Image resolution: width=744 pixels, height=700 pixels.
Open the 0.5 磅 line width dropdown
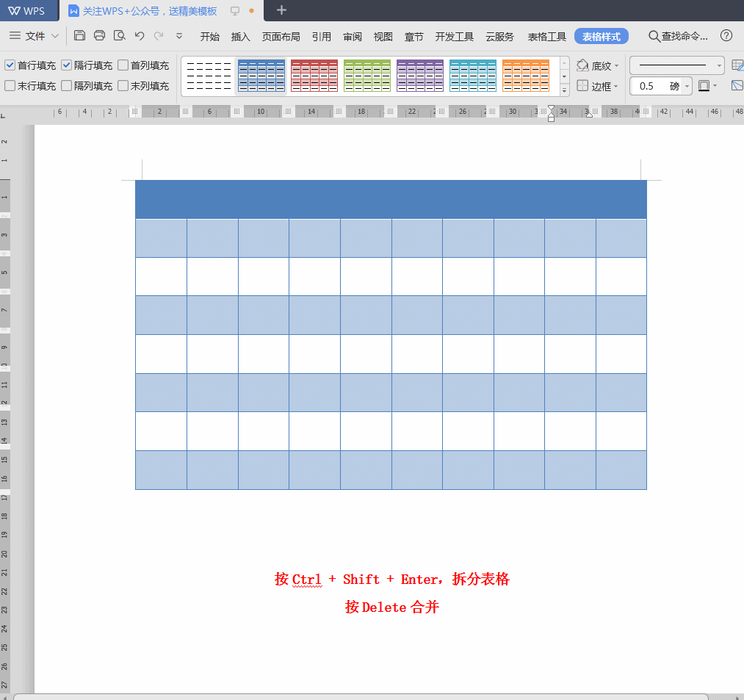click(x=687, y=86)
